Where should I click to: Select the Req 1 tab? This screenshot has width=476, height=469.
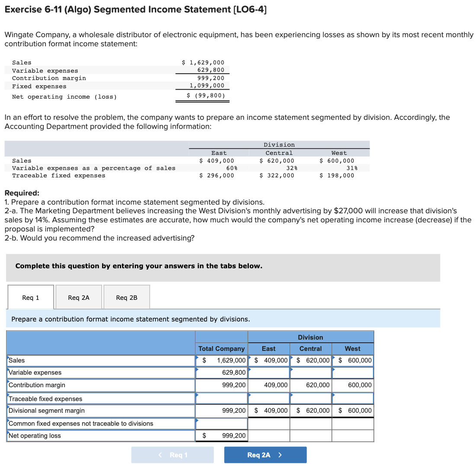tap(30, 297)
